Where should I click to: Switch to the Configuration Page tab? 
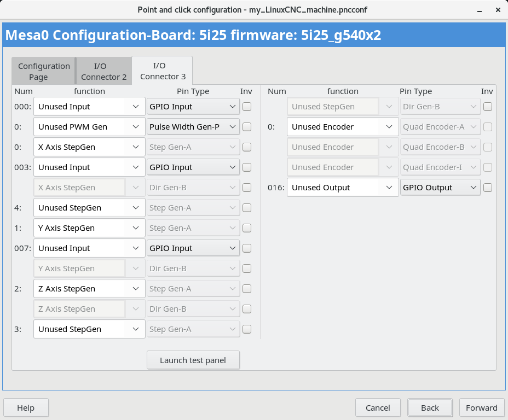(43, 71)
